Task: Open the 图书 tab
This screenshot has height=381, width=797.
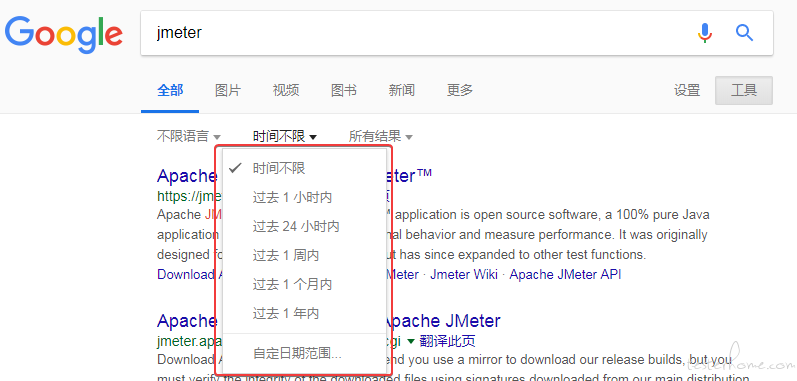Action: tap(344, 90)
